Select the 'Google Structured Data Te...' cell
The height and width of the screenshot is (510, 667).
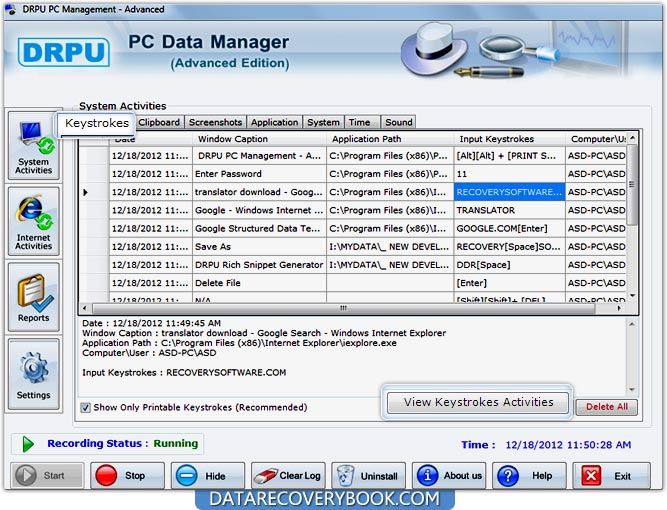(x=259, y=229)
